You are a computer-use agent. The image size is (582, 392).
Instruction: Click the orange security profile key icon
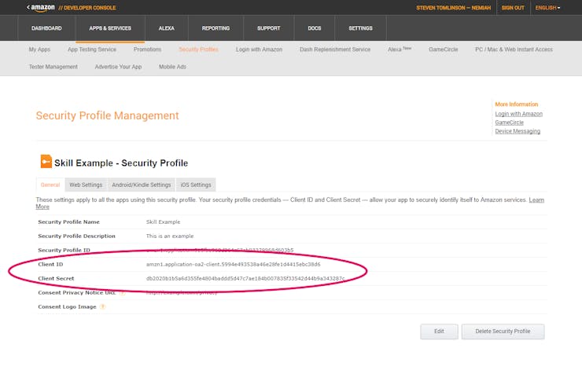[46, 162]
